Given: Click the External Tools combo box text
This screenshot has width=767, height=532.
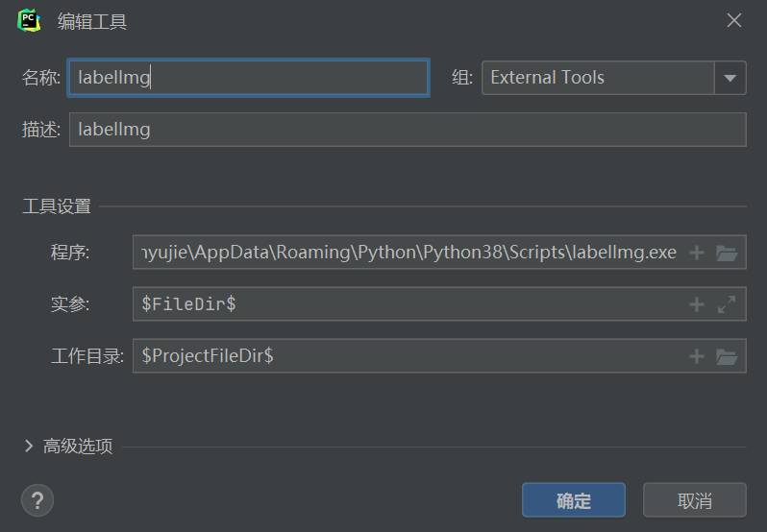Looking at the screenshot, I should 547,77.
